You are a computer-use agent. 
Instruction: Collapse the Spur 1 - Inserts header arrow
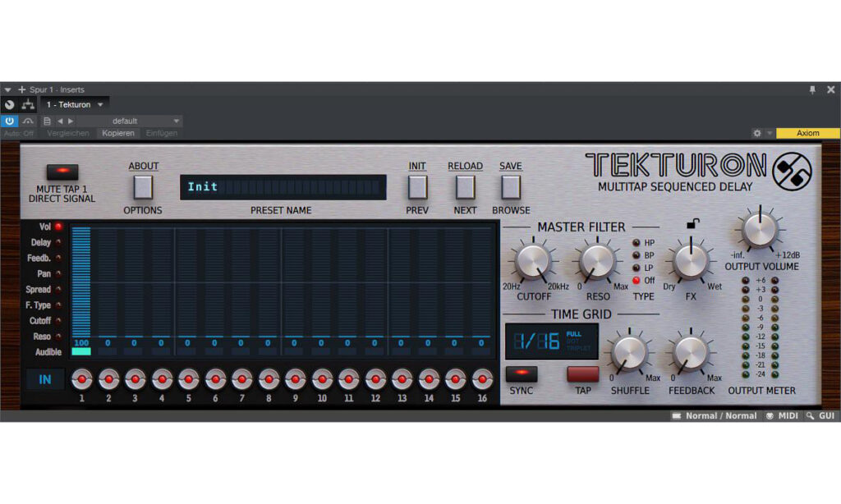pyautogui.click(x=7, y=89)
